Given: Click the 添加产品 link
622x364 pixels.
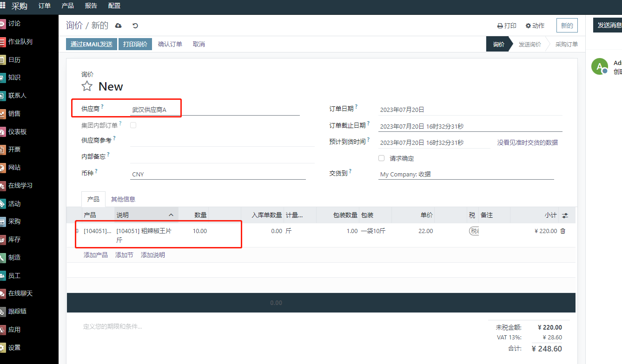Looking at the screenshot, I should 96,255.
